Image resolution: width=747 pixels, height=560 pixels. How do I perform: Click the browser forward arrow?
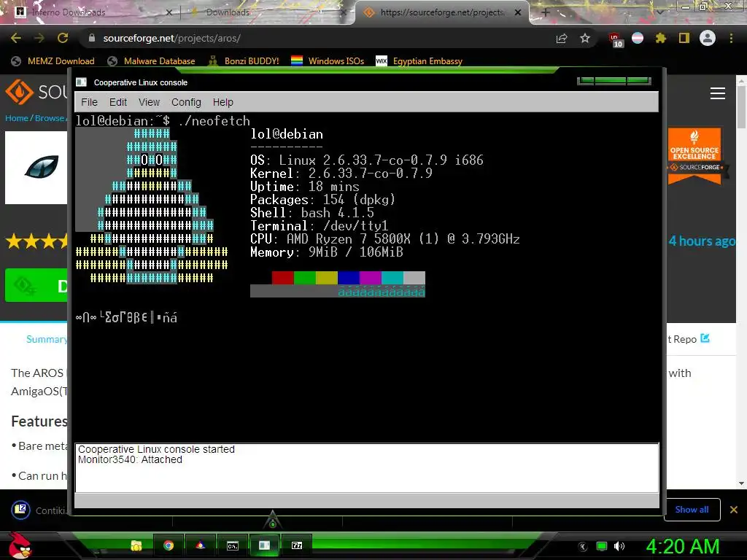[x=39, y=38]
